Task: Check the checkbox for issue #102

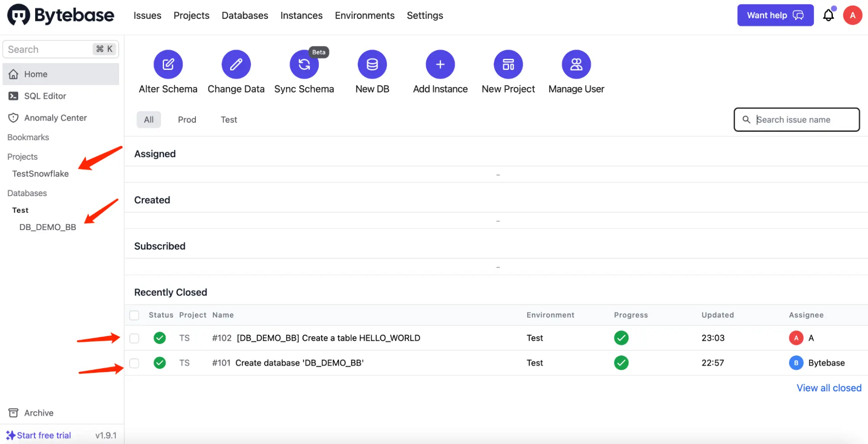Action: tap(134, 338)
